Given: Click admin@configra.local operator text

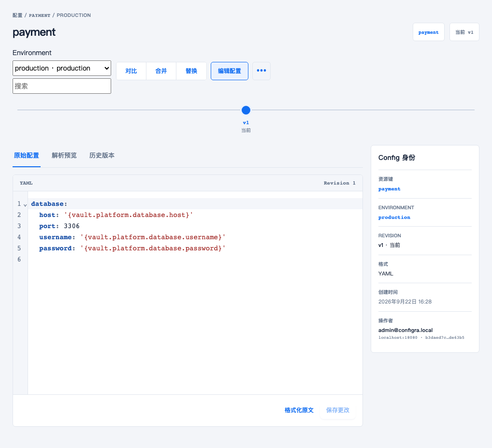Looking at the screenshot, I should coord(405,330).
